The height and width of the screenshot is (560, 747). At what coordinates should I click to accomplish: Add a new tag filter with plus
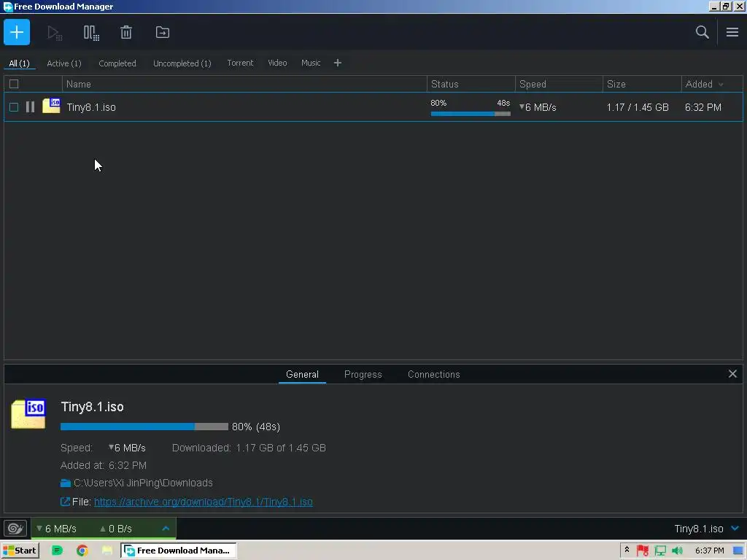(337, 63)
